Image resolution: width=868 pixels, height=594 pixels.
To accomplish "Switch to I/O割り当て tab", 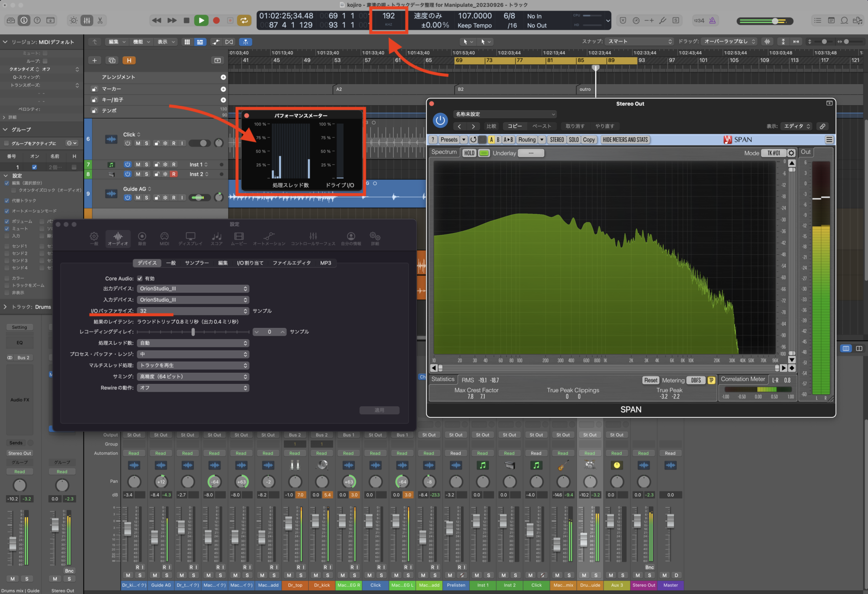I will 250,263.
